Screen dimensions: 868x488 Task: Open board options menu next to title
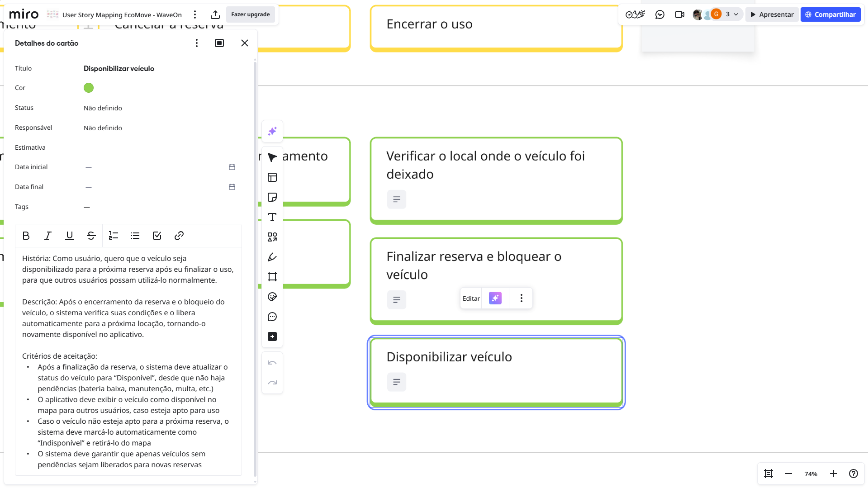(195, 14)
